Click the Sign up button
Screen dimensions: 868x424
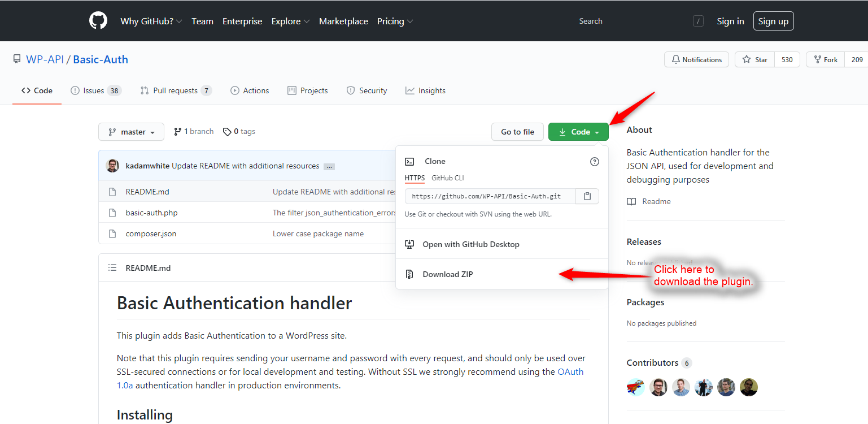pyautogui.click(x=773, y=21)
